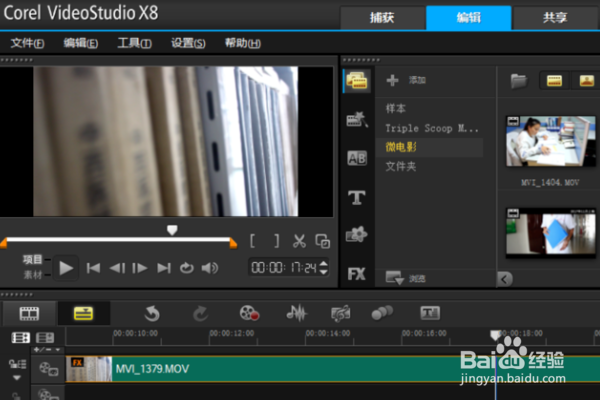Open the File (文件) menu
600x400 pixels.
pyautogui.click(x=28, y=43)
